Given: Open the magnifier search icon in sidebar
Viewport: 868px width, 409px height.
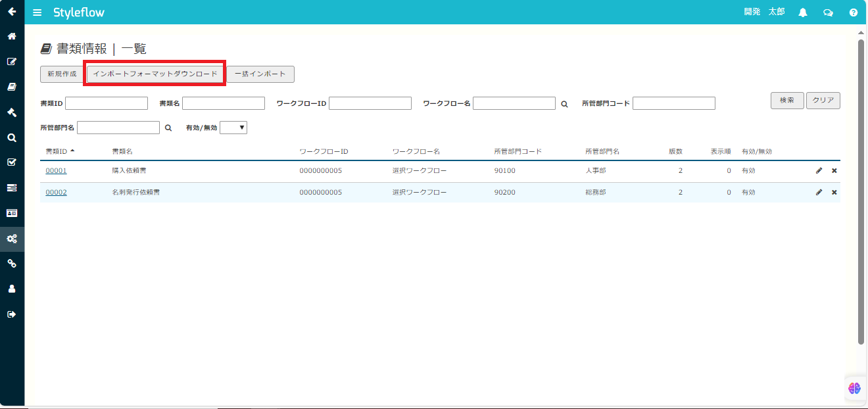Looking at the screenshot, I should click(12, 137).
